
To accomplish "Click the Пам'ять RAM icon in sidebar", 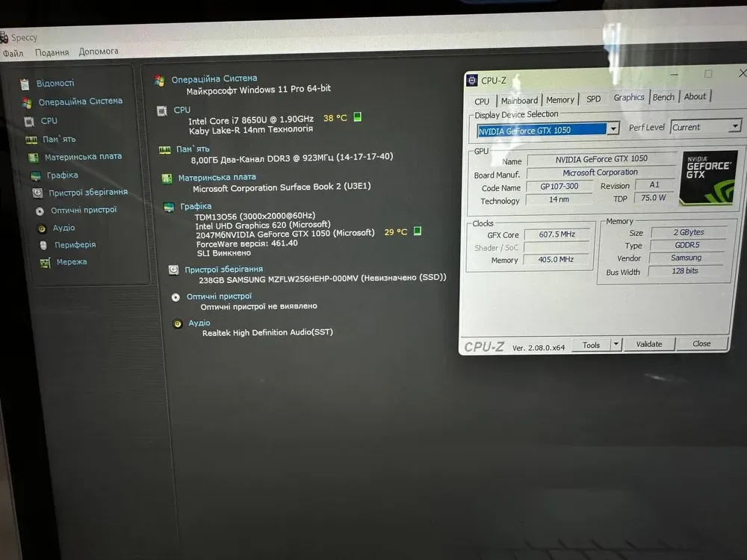I will pyautogui.click(x=31, y=140).
